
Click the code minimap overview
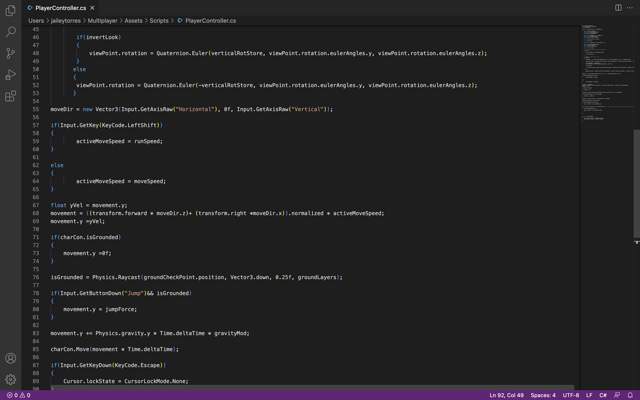click(x=607, y=73)
